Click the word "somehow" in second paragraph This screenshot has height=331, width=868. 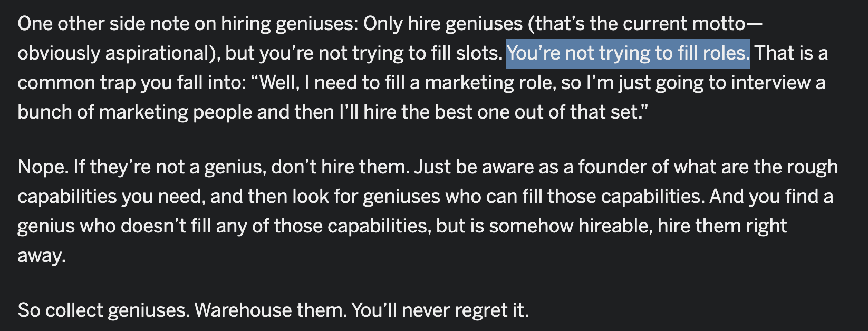(x=531, y=226)
